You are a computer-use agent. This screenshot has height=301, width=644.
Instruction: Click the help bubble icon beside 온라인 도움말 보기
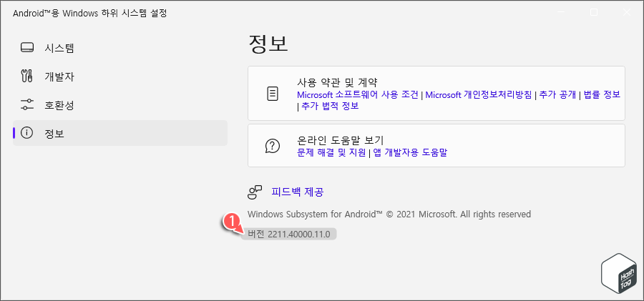273,146
